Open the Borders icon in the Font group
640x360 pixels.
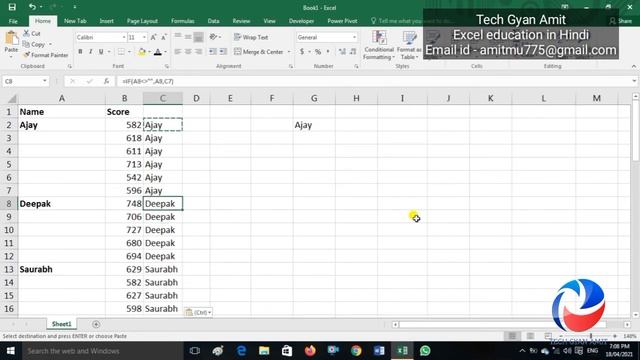click(121, 52)
